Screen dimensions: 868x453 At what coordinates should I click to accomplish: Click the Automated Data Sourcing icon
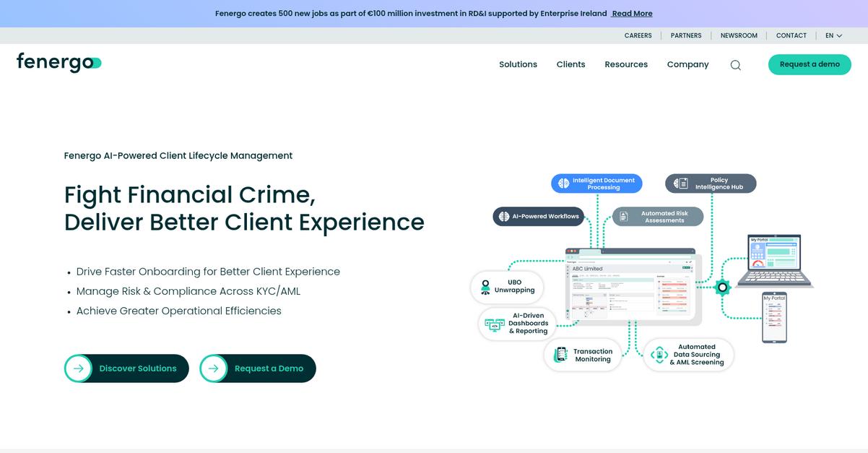[x=659, y=355]
